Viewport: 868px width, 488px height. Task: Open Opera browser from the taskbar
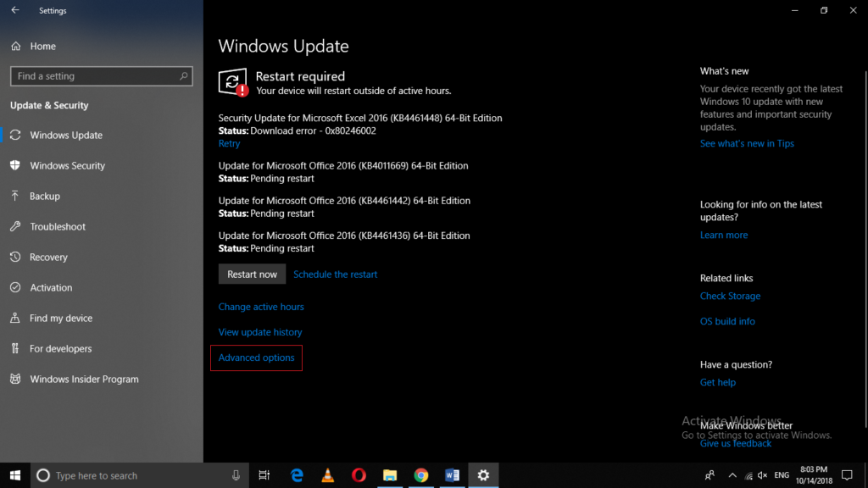click(359, 475)
